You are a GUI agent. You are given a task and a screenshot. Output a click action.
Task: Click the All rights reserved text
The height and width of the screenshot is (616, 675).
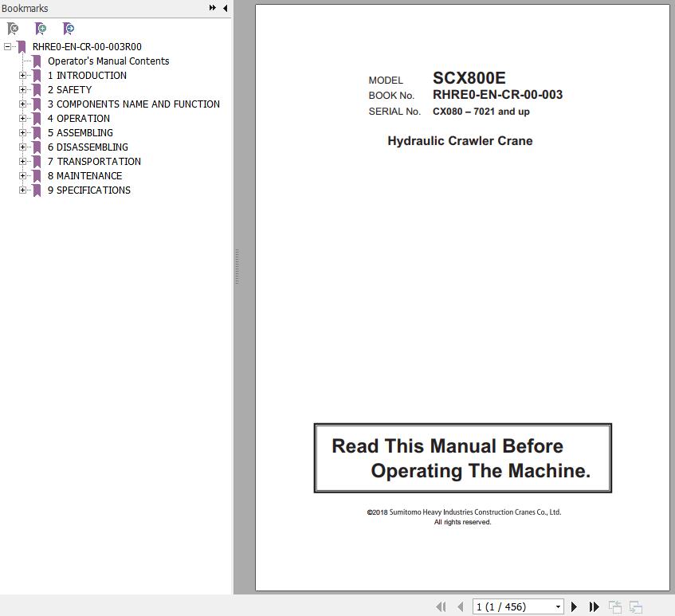(x=462, y=522)
